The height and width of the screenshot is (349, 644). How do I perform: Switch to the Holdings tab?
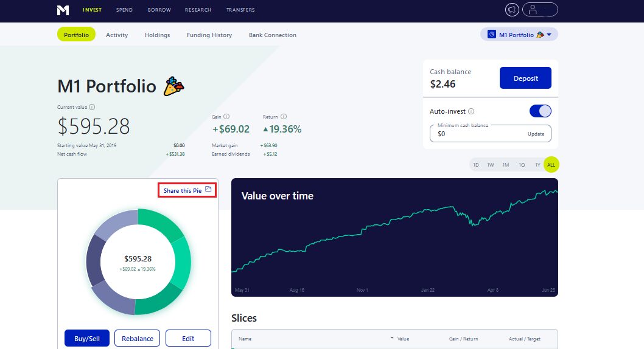(157, 35)
